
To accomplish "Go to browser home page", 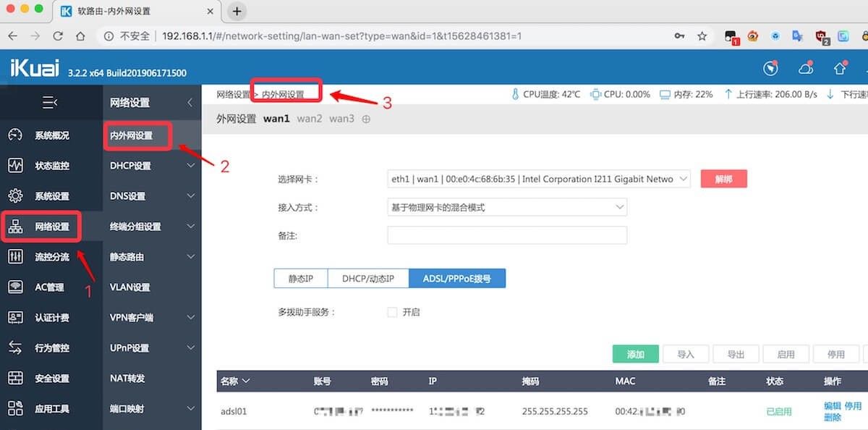I will pyautogui.click(x=81, y=35).
